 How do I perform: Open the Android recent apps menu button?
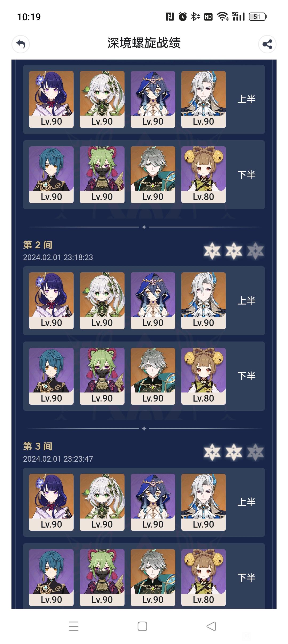click(74, 626)
